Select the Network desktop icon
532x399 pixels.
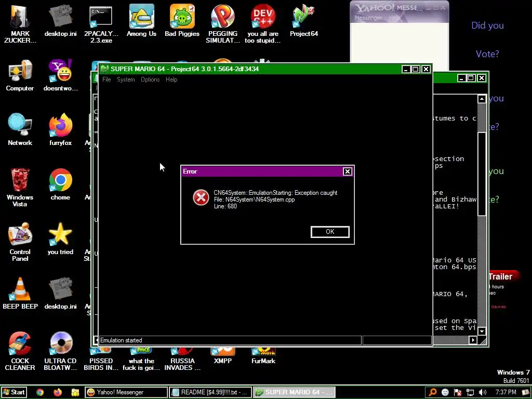click(x=20, y=129)
